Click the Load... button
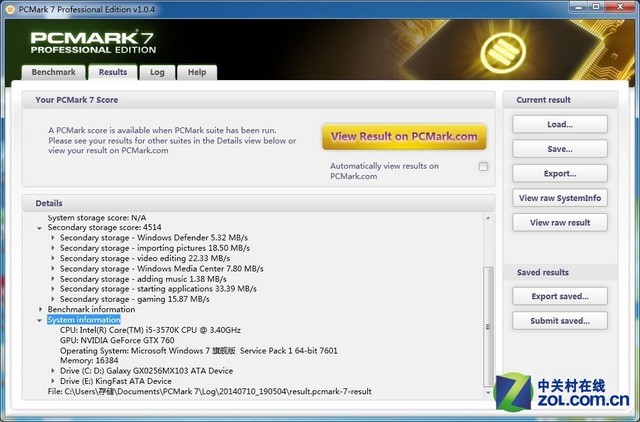Image resolution: width=640 pixels, height=422 pixels. [560, 124]
